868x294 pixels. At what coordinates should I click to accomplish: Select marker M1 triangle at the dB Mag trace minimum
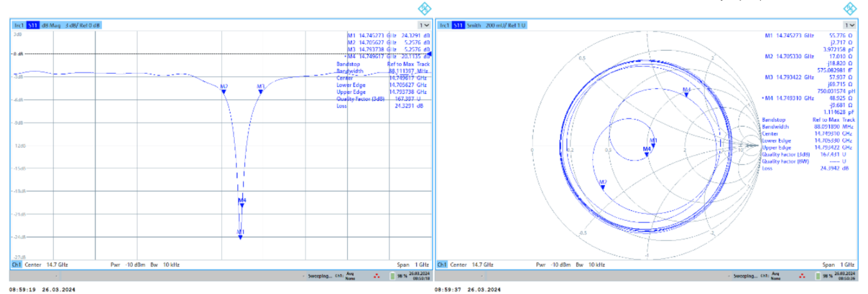click(x=240, y=237)
